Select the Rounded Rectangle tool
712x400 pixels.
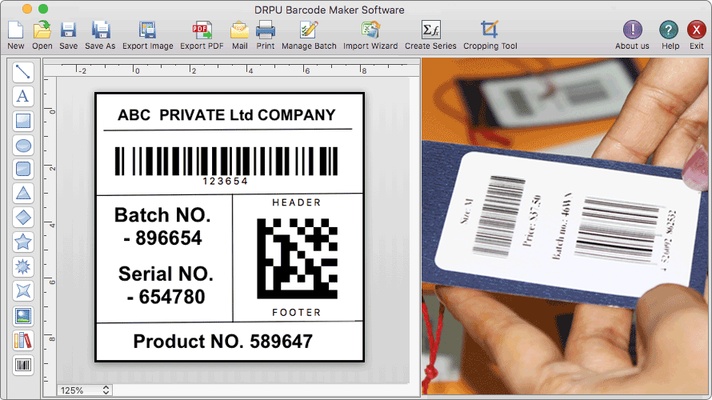[x=23, y=169]
